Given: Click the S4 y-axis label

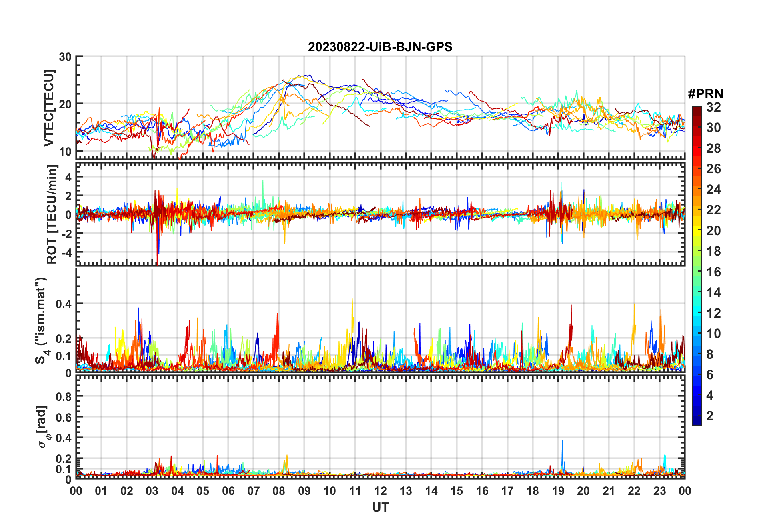Looking at the screenshot, I should tap(42, 320).
